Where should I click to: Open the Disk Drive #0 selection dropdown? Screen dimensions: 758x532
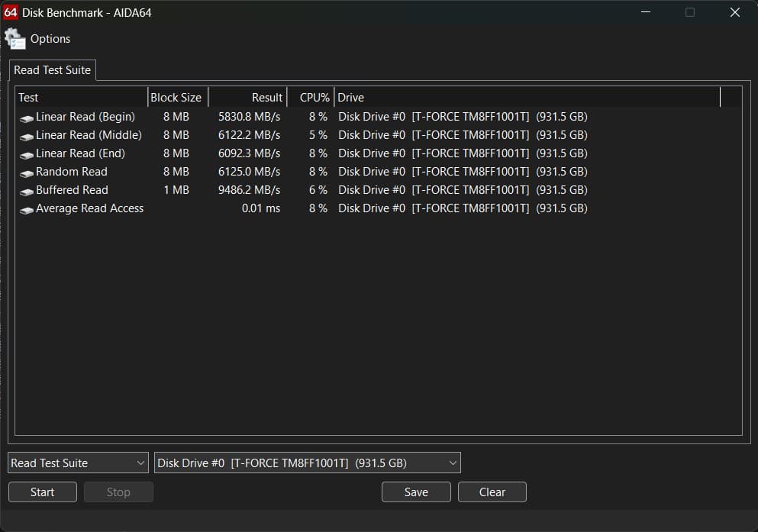click(308, 463)
